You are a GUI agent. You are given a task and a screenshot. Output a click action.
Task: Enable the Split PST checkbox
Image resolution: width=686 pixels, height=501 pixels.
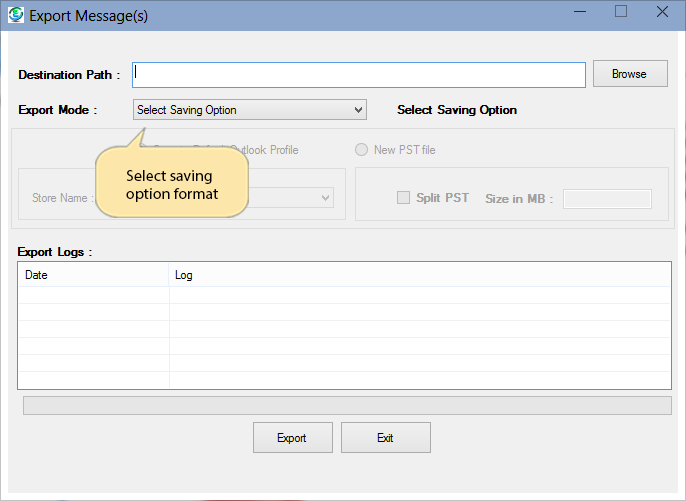point(404,198)
